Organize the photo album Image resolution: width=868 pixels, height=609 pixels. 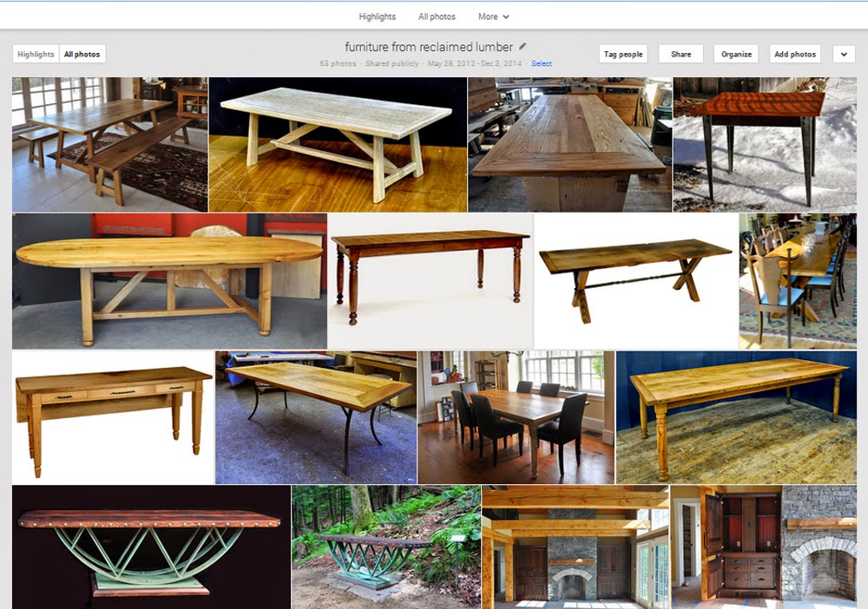735,54
